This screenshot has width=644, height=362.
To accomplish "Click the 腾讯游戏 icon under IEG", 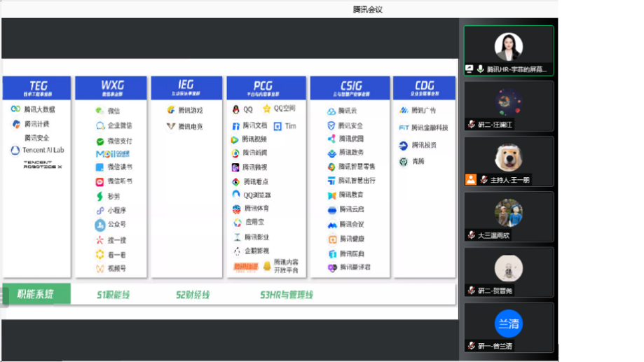I will click(171, 110).
